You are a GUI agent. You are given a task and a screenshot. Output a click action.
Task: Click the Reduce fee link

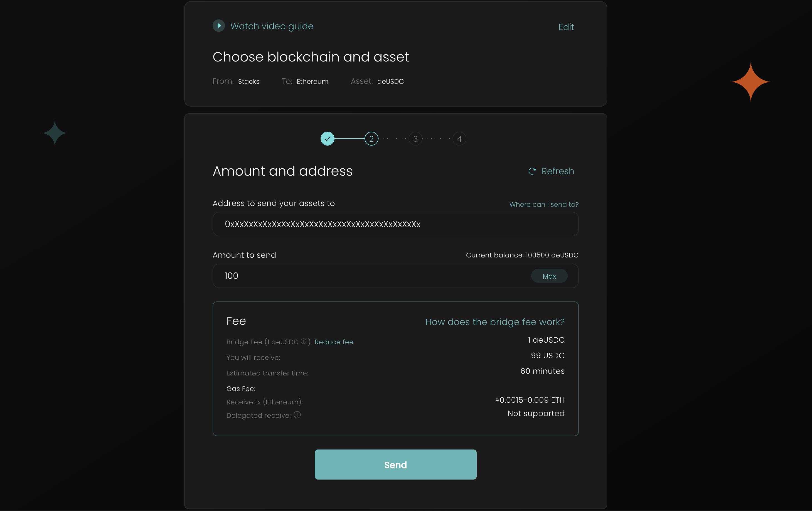click(x=334, y=342)
